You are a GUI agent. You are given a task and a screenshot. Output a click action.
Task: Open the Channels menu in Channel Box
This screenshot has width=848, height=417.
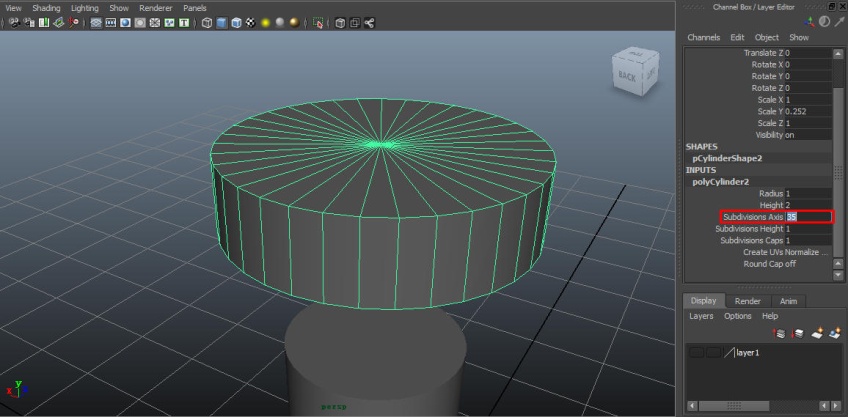point(704,37)
